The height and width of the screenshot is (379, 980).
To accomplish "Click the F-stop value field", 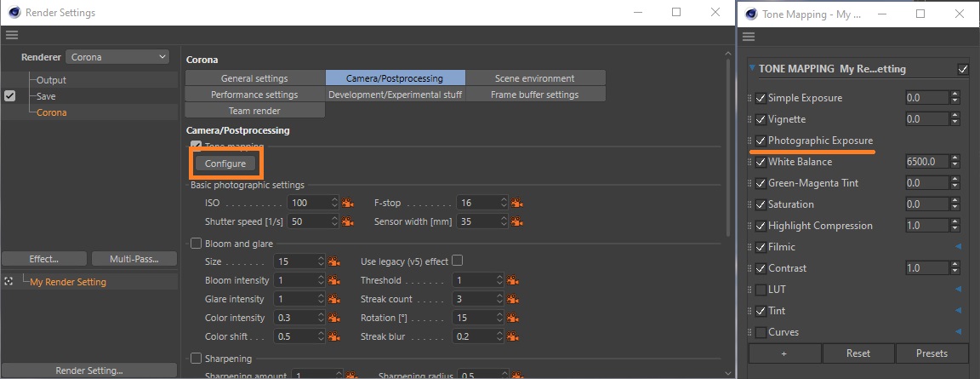I will [478, 203].
